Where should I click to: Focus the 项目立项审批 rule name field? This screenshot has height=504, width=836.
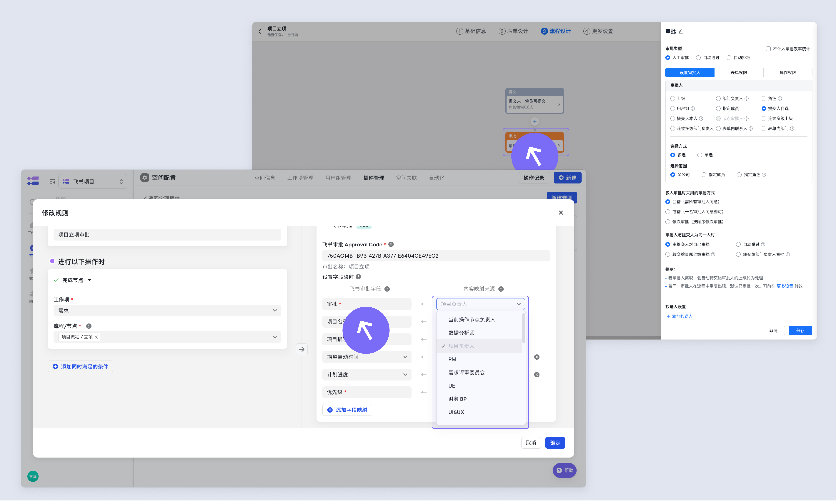(167, 234)
